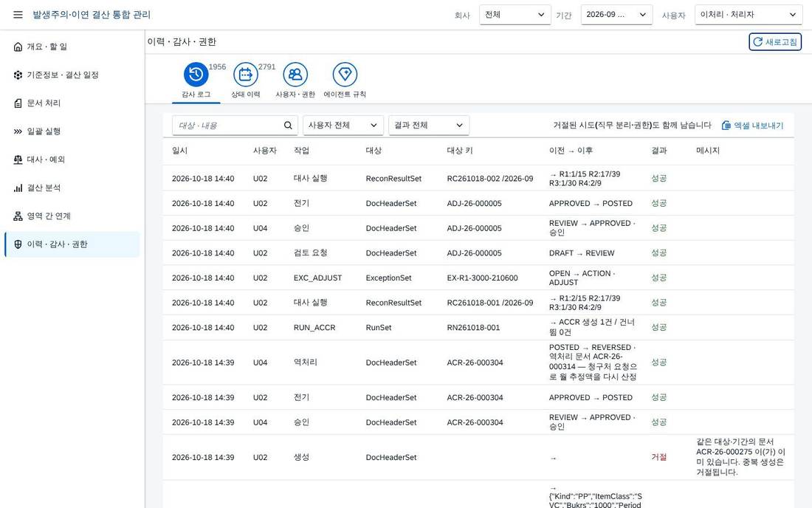Click RunSet target cell
Image resolution: width=812 pixels, height=508 pixels.
pyautogui.click(x=379, y=328)
